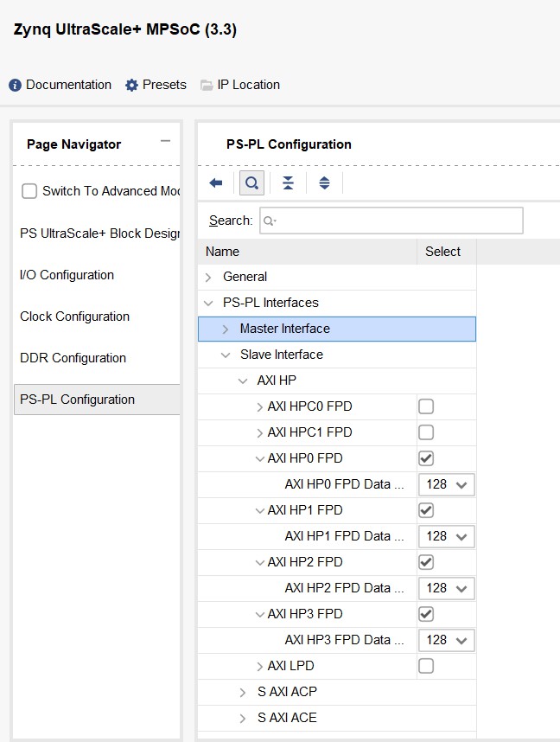
Task: Click inside the Search field
Action: coord(389,221)
